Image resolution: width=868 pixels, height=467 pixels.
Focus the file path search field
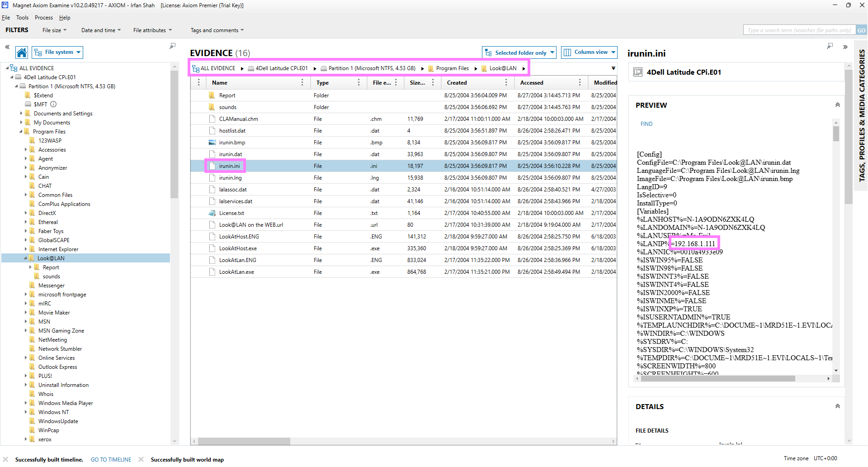click(799, 30)
